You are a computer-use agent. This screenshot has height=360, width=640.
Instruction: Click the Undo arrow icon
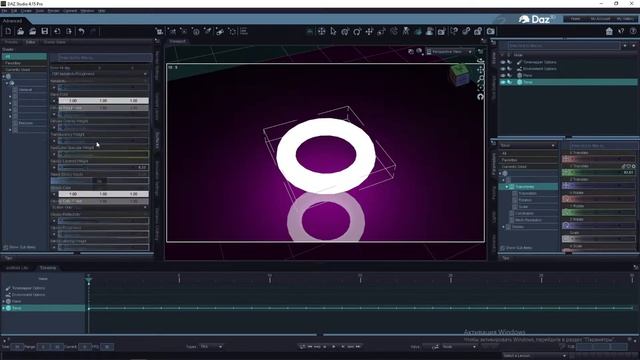(x=81, y=31)
